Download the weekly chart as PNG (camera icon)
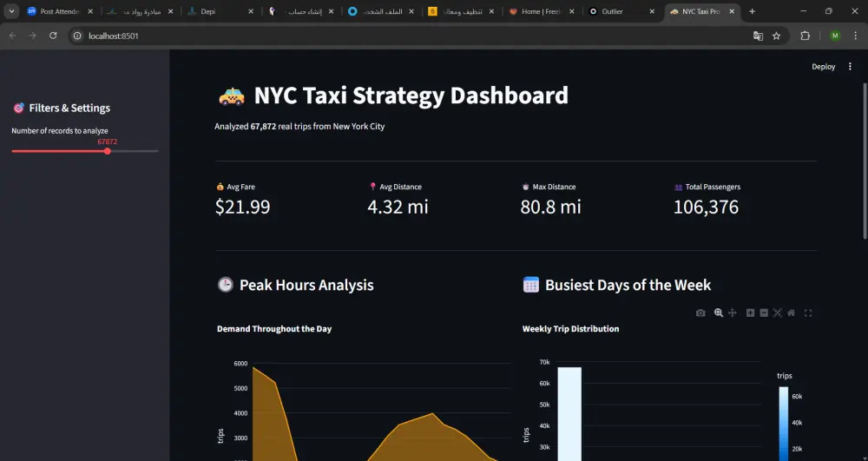The image size is (868, 461). [700, 313]
